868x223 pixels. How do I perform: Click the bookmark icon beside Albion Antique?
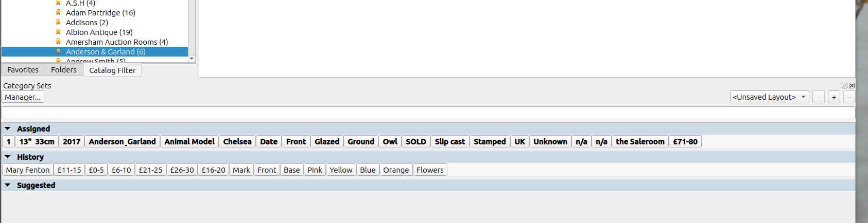(x=58, y=32)
